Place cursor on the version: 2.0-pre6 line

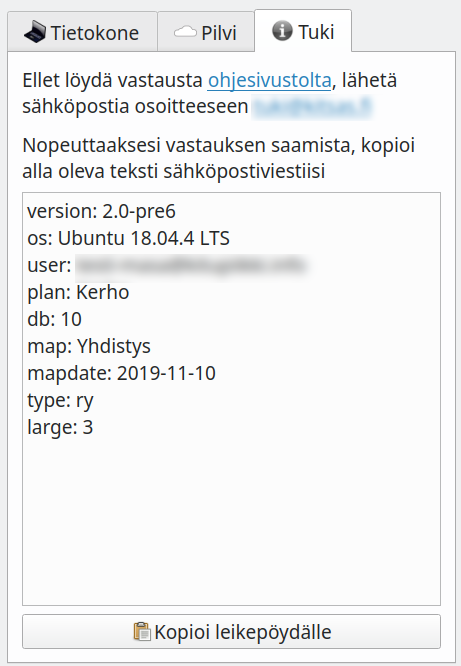(102, 212)
